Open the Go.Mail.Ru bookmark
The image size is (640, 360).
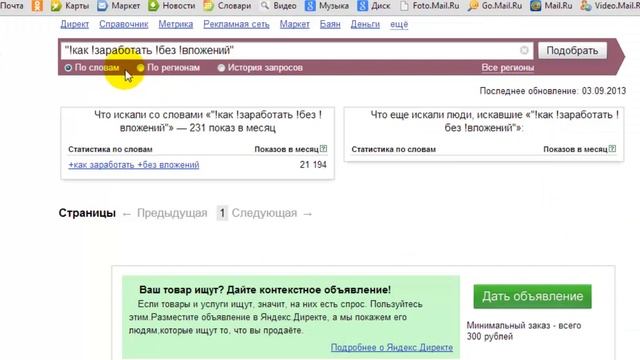495,6
